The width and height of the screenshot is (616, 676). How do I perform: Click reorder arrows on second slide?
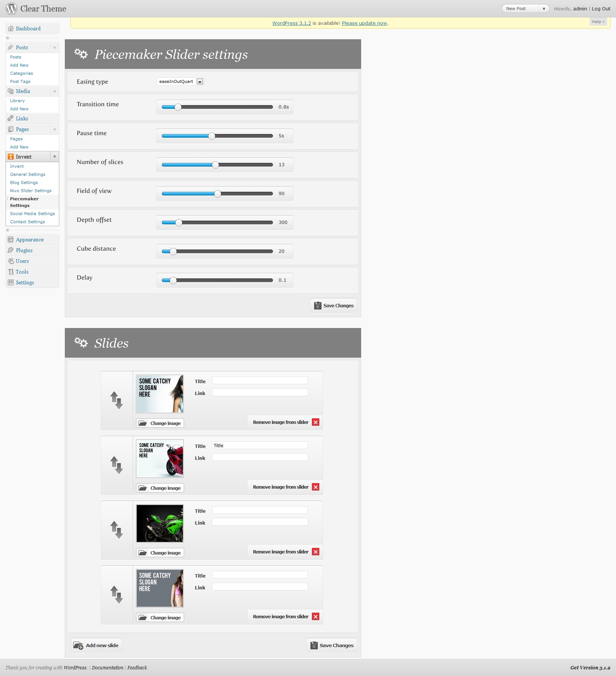click(x=116, y=465)
